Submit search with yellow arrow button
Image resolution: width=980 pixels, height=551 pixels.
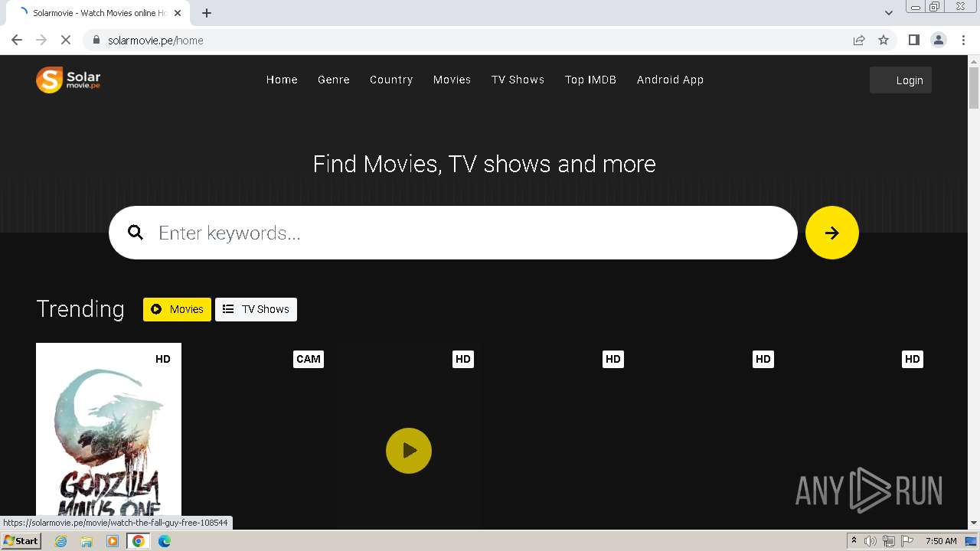coord(832,233)
